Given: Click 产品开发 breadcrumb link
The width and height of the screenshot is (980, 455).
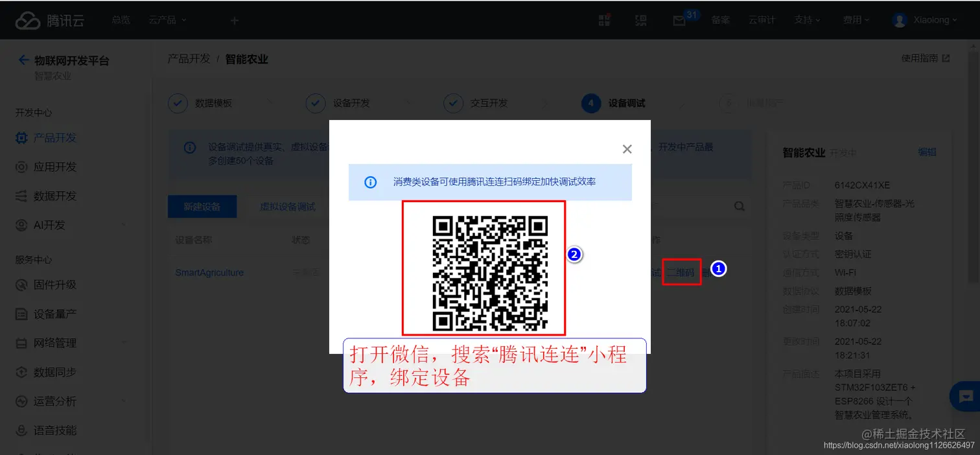Looking at the screenshot, I should (x=189, y=58).
